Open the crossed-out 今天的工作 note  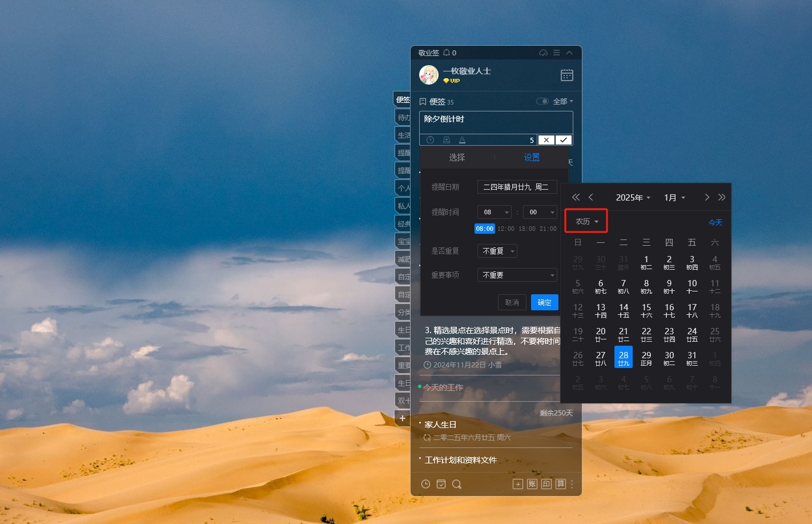(x=443, y=387)
